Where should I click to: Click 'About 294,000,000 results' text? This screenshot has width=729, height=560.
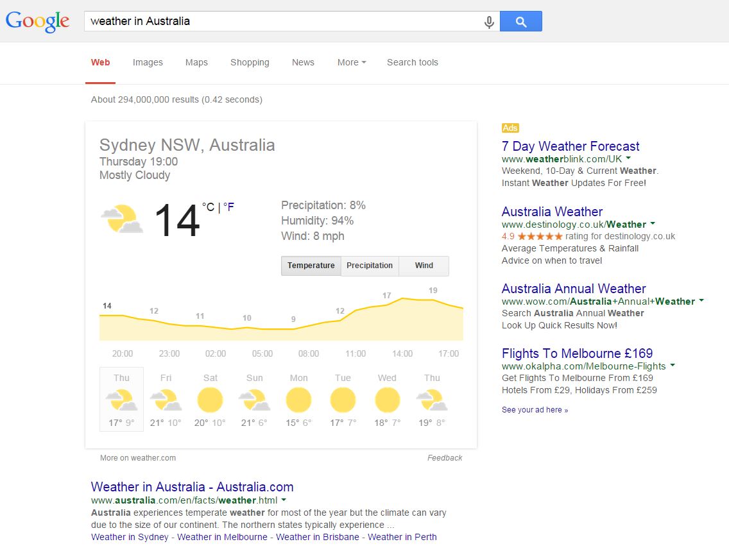tap(145, 100)
